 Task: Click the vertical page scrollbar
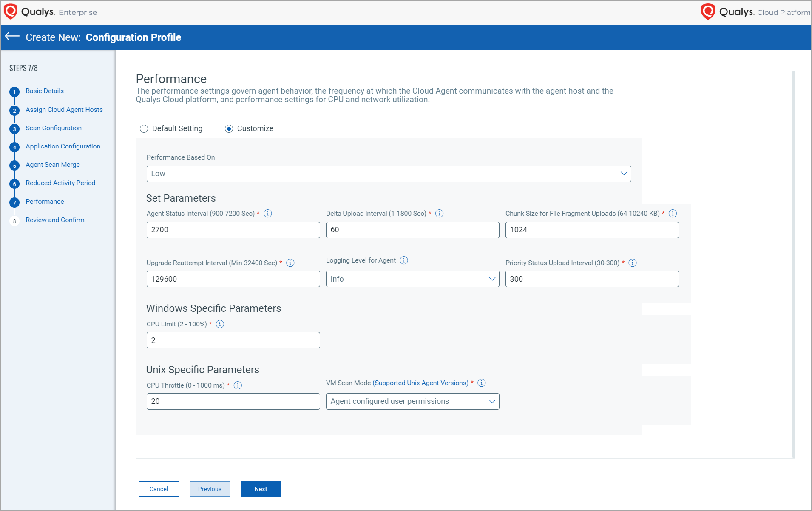793,264
